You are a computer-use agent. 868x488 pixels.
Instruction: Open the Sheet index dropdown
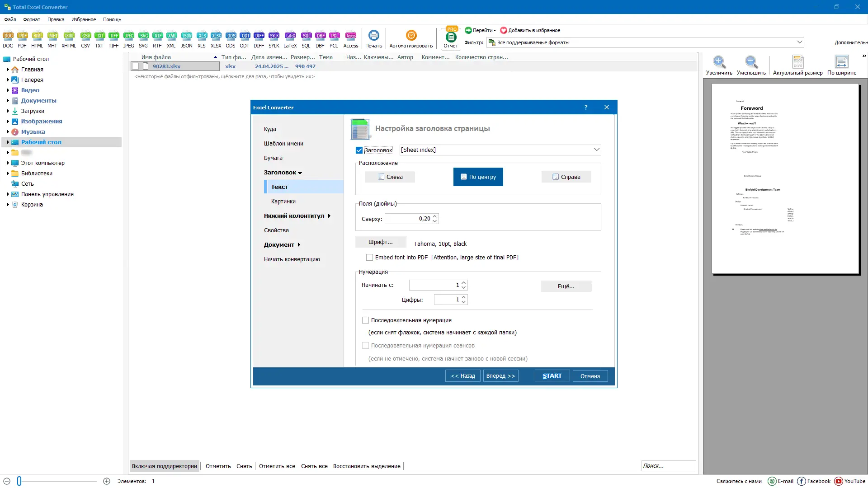[596, 150]
